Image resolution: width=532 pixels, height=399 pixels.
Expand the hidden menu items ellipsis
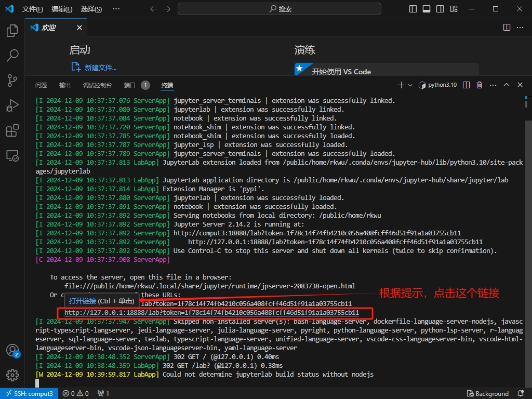[116, 9]
